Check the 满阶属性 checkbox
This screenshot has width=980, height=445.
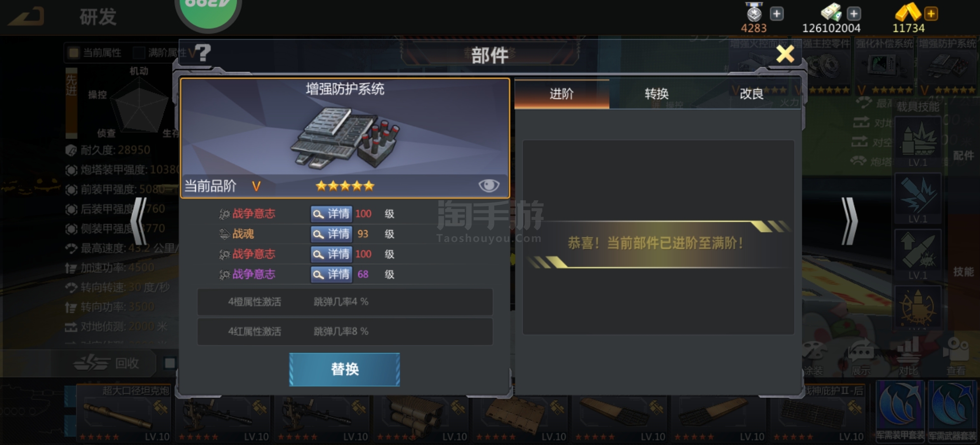coord(139,52)
